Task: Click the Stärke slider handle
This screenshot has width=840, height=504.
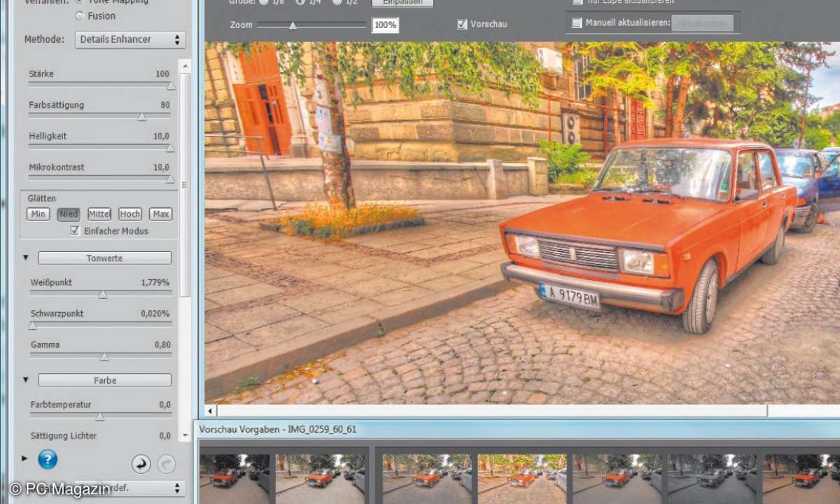Action: 170,85
